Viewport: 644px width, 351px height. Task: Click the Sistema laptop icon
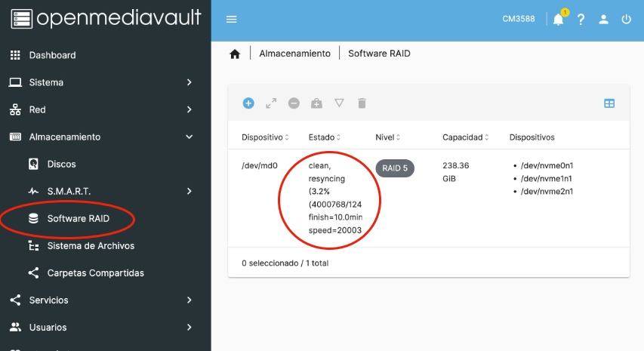pos(15,82)
